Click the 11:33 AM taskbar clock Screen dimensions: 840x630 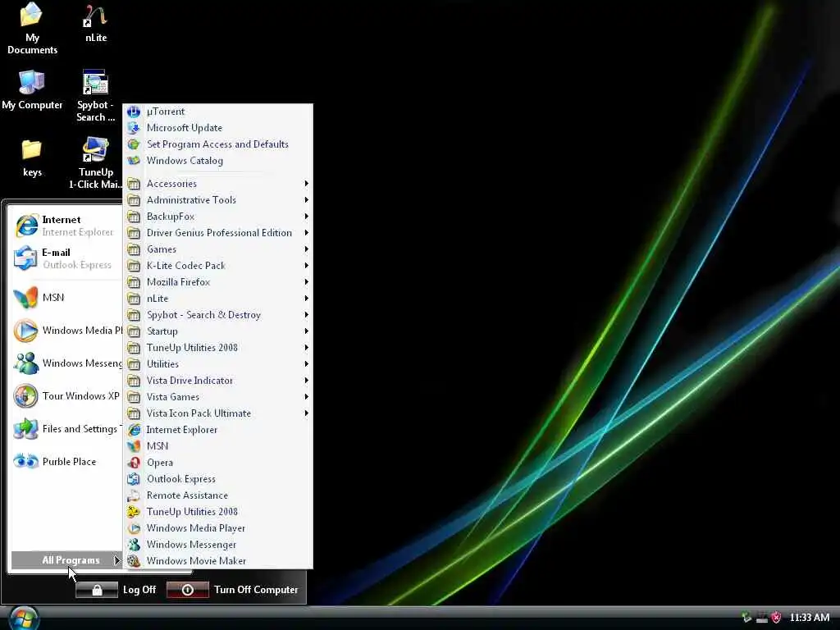[809, 618]
